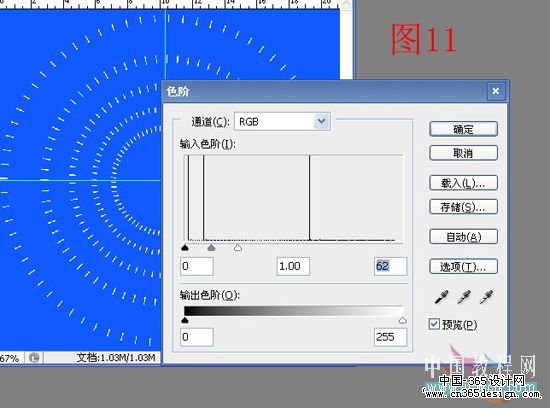The width and height of the screenshot is (550, 408).
Task: Click the gamma field showing 1.00
Action: click(x=293, y=266)
